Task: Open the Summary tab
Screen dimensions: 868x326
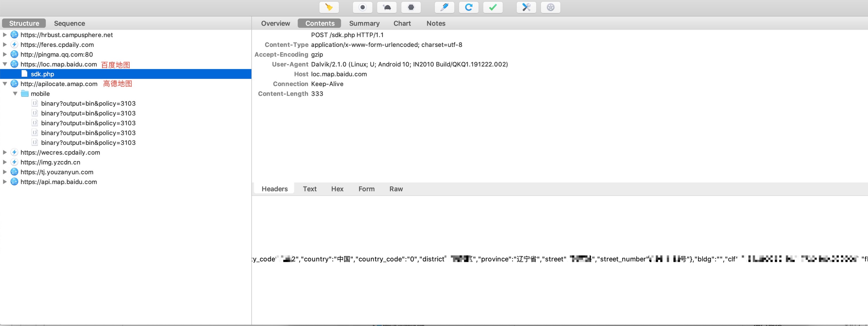Action: 364,23
